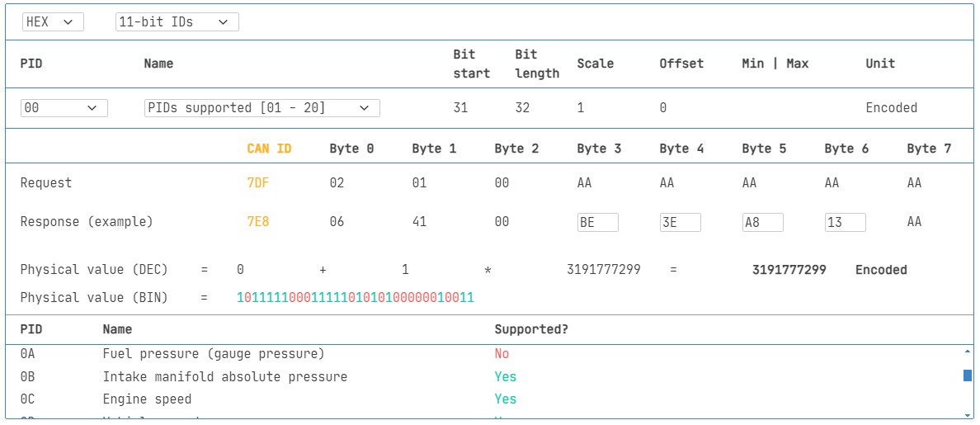Click the Bit start value 31
The image size is (980, 425).
point(460,107)
